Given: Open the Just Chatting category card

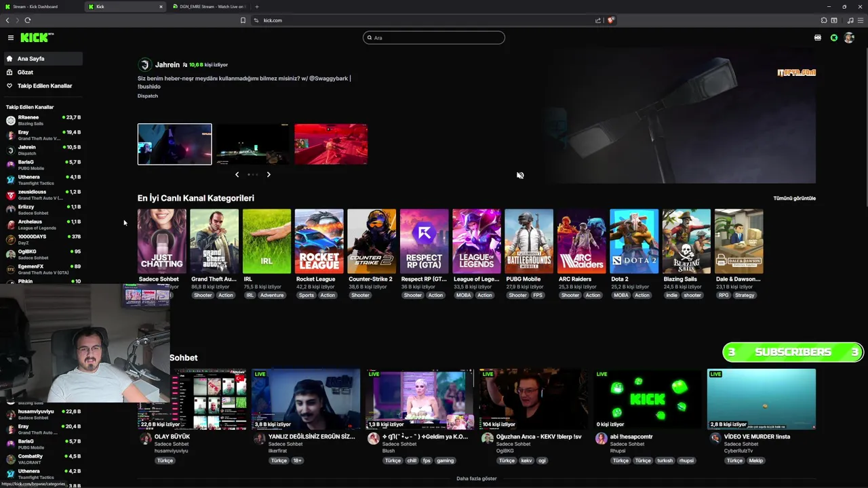Looking at the screenshot, I should 161,241.
